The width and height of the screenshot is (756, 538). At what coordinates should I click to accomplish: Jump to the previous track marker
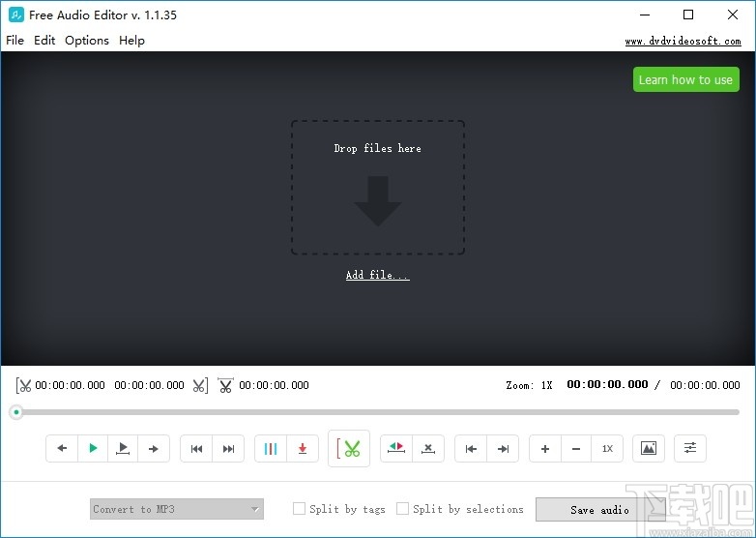(196, 448)
